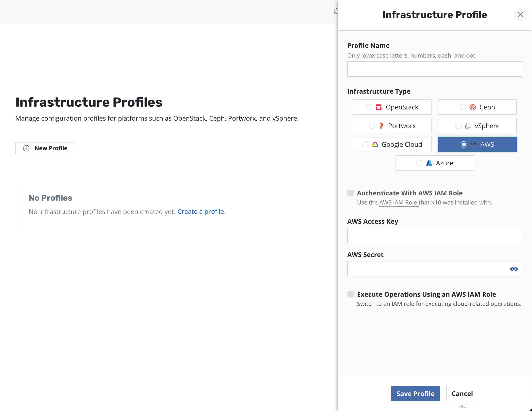
Task: Click the Google Cloud logo icon
Action: pos(375,144)
